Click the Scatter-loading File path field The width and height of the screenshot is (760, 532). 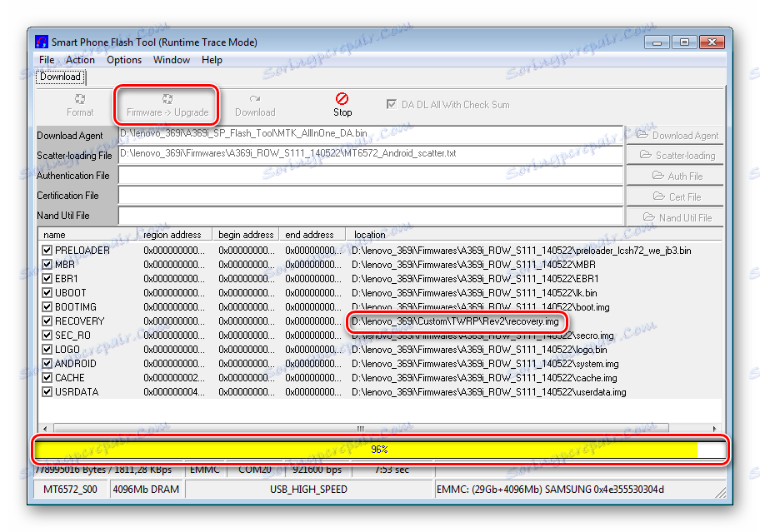pyautogui.click(x=371, y=156)
